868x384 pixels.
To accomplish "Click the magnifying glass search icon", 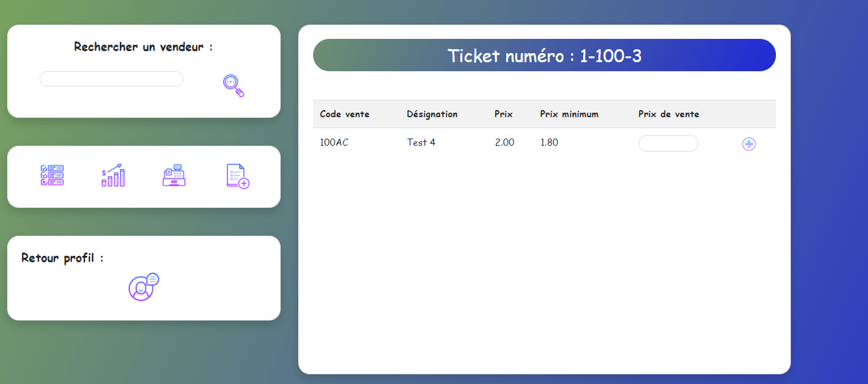I will click(233, 85).
